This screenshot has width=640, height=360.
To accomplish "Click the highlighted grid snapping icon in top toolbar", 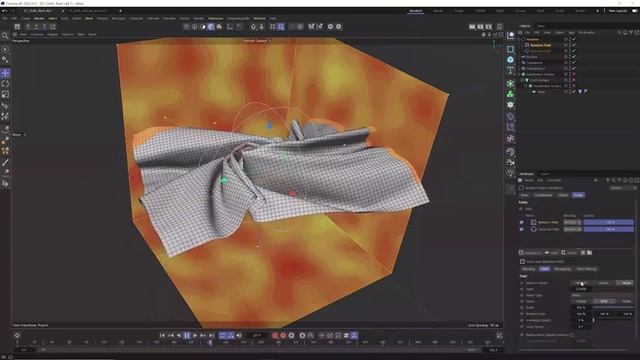I will (x=281, y=27).
